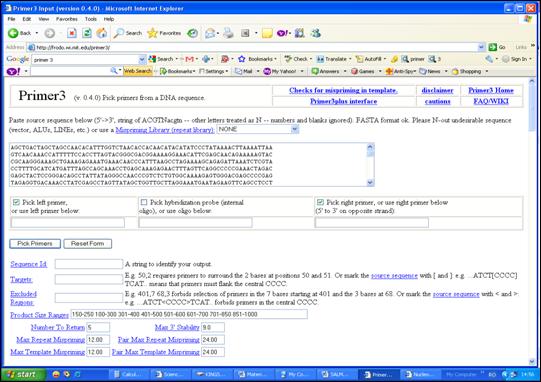Open the Favorites menu
Viewport: 541px width, 382px height.
coord(67,19)
